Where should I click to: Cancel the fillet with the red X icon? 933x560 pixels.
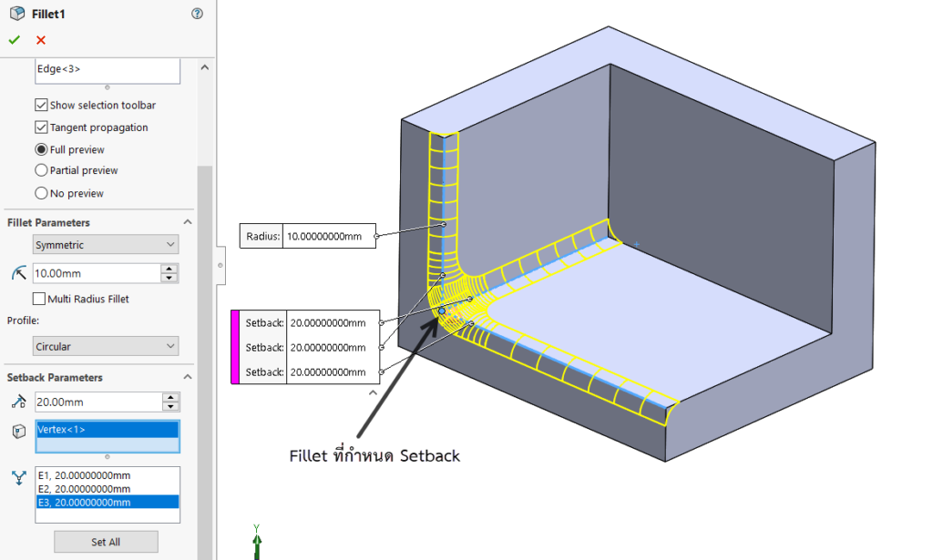(x=38, y=39)
